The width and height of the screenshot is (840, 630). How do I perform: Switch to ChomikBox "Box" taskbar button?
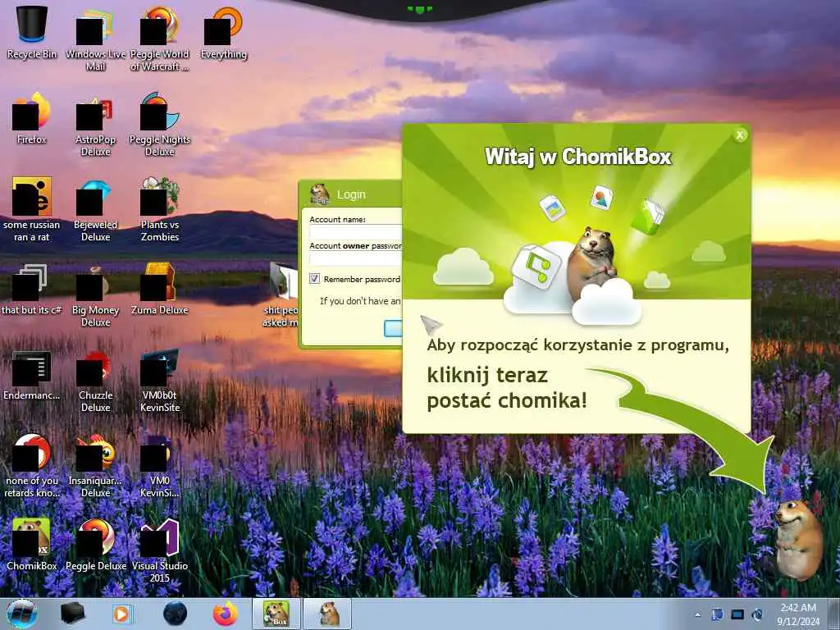click(x=276, y=614)
